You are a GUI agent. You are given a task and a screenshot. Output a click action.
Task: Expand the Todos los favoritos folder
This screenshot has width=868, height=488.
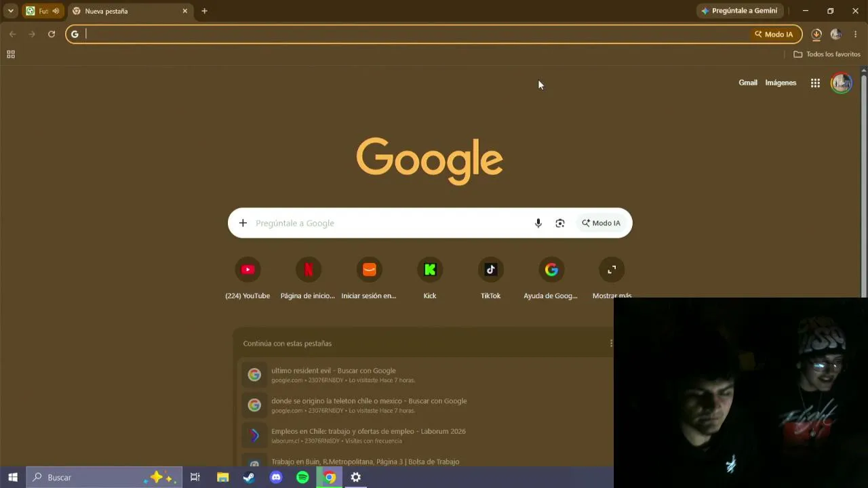pyautogui.click(x=827, y=54)
